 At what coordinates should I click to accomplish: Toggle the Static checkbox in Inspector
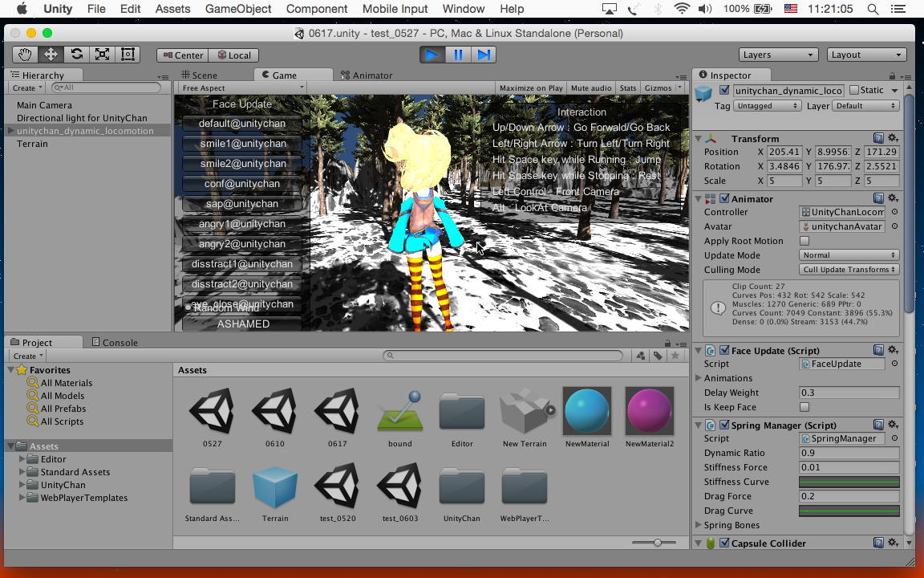pos(854,90)
